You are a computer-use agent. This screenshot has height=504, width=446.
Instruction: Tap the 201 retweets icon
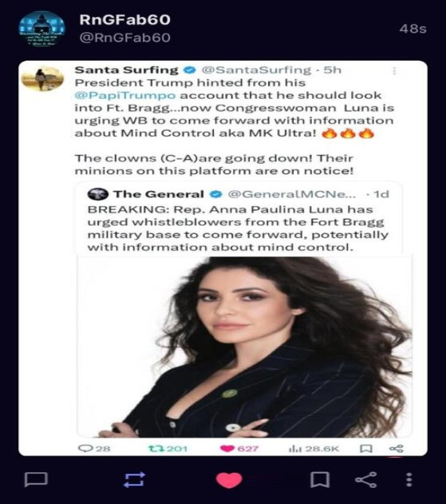(156, 448)
